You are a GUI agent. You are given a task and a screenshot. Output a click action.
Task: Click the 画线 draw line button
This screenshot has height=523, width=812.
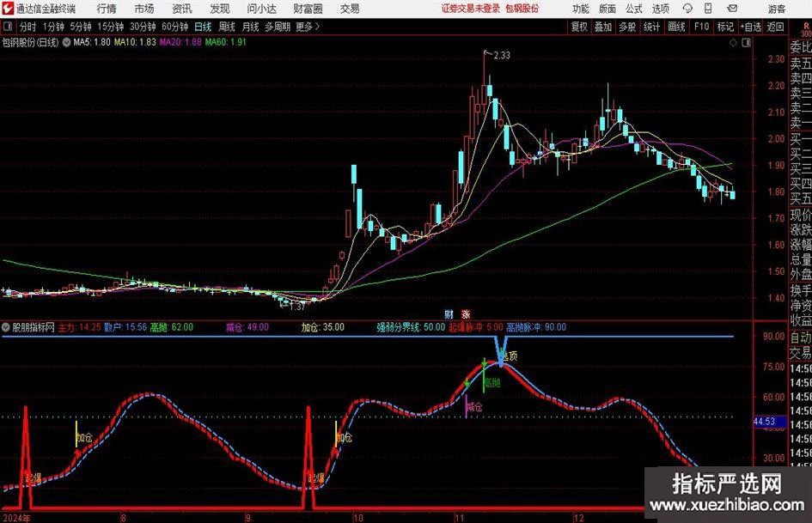click(676, 27)
